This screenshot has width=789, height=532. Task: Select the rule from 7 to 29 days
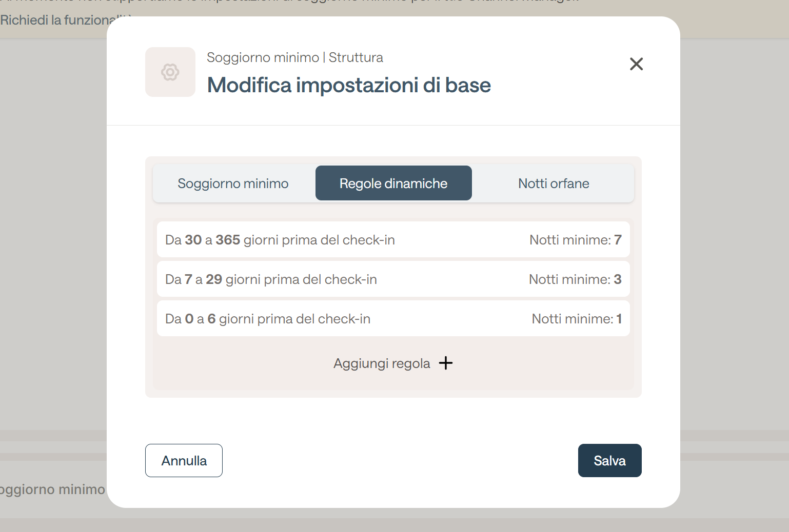coord(393,279)
